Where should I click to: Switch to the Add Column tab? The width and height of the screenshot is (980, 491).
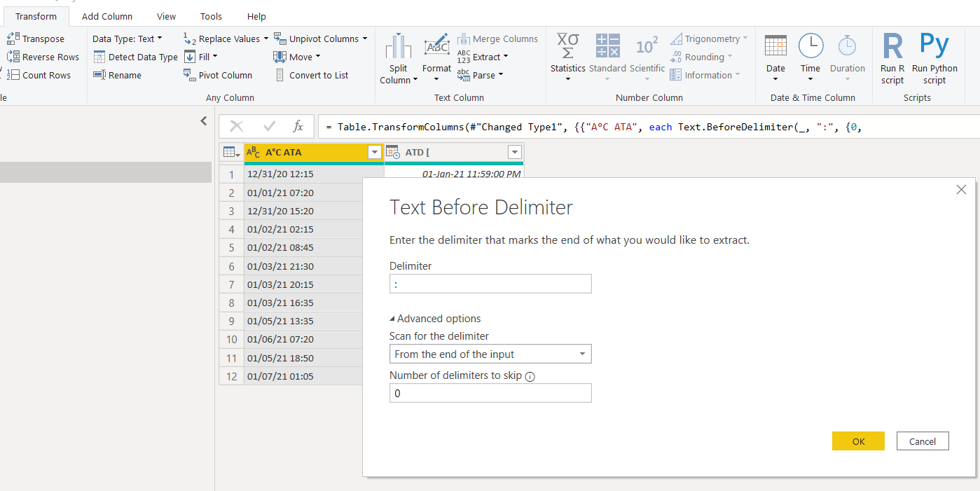pos(107,16)
